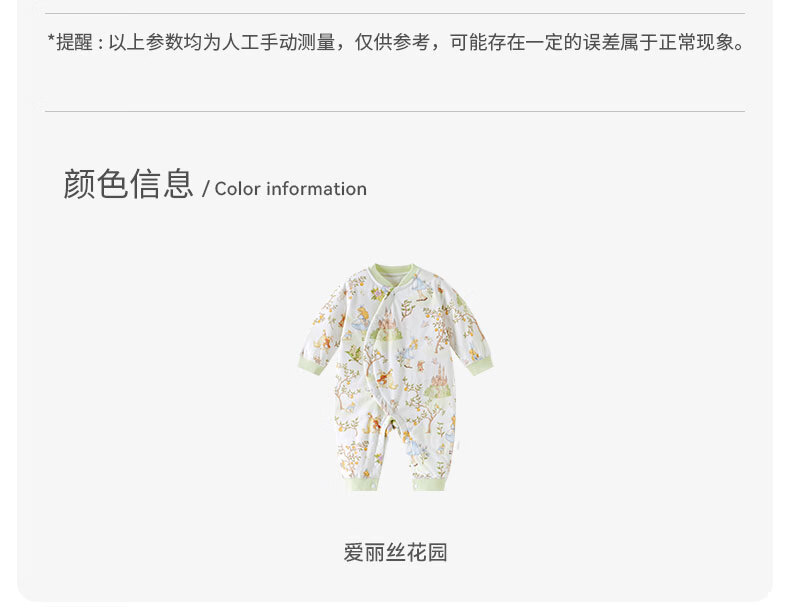Click the slash separator before Color information
The height and width of the screenshot is (612, 790).
click(206, 189)
